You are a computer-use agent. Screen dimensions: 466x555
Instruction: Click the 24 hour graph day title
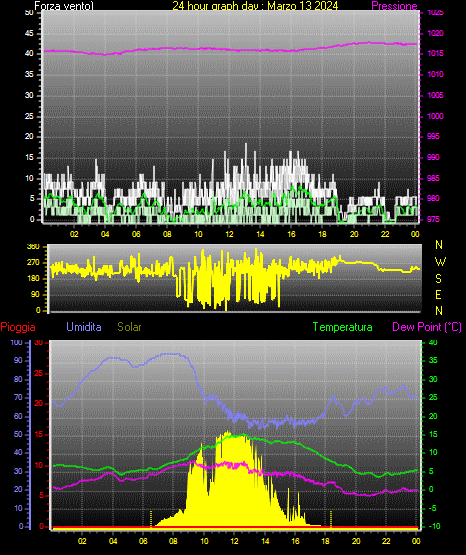pyautogui.click(x=255, y=6)
